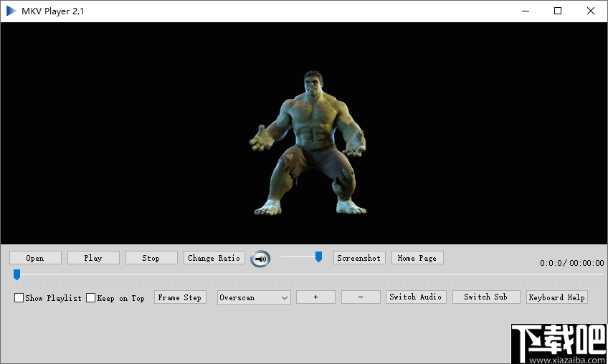Switch Sub subtitle track
The image size is (608, 364).
485,297
